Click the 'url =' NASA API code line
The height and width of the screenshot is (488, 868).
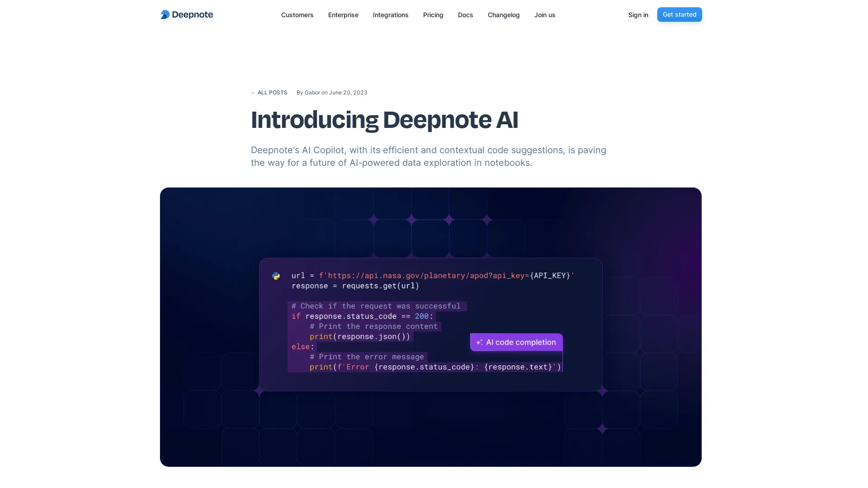(433, 276)
